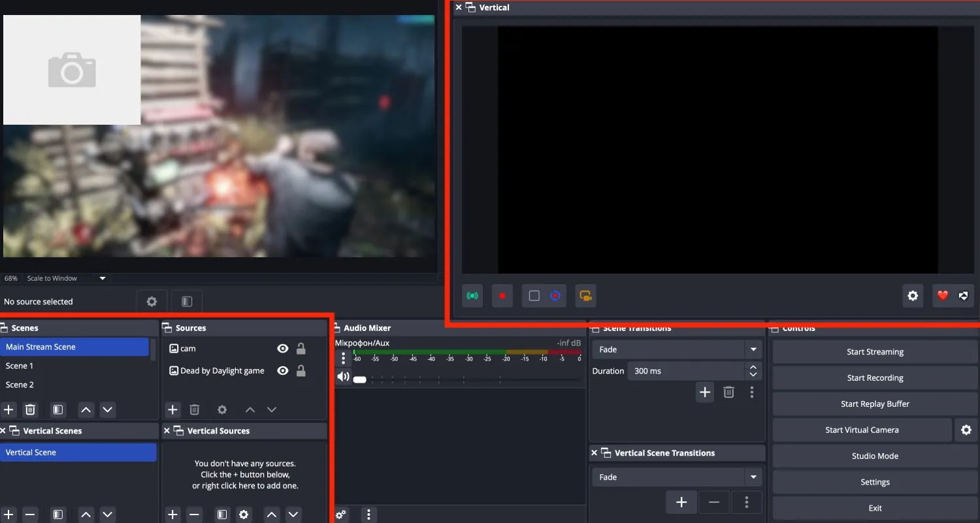
Task: Open source properties gear in Sources panel
Action: coord(222,410)
